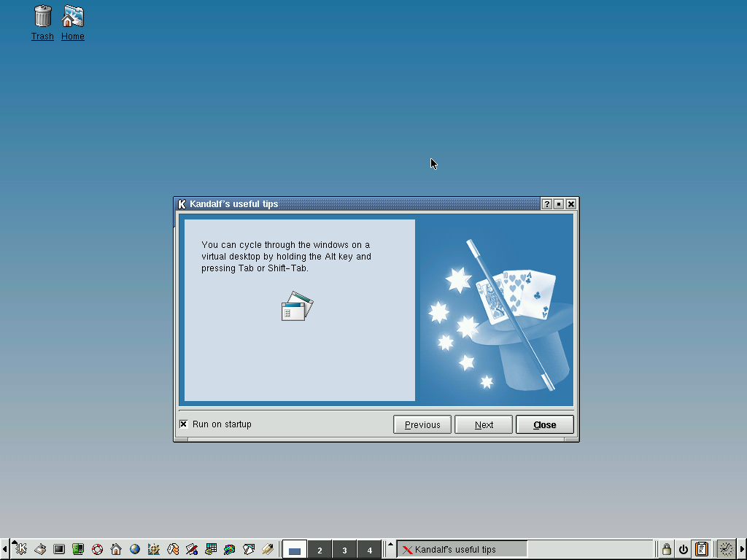Image resolution: width=747 pixels, height=560 pixels.
Task: Open the life preserver help icon
Action: (x=97, y=549)
